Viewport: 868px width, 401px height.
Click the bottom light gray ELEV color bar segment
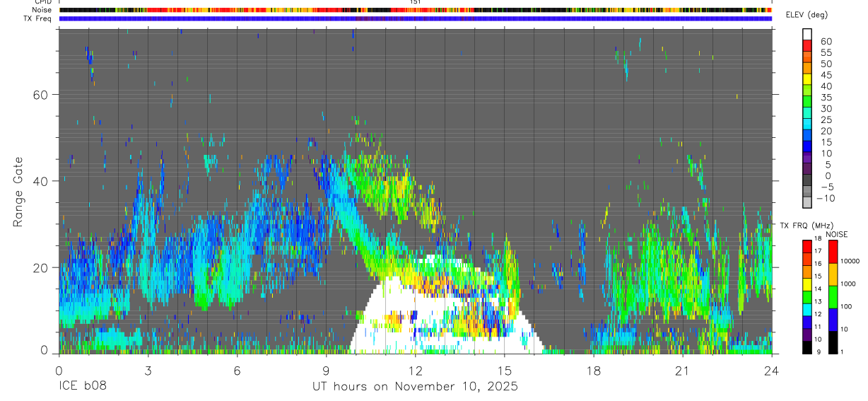click(x=808, y=202)
